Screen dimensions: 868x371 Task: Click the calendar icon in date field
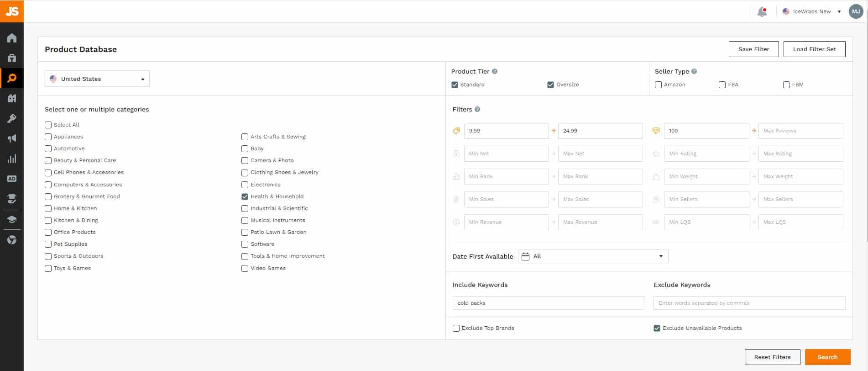coord(525,256)
